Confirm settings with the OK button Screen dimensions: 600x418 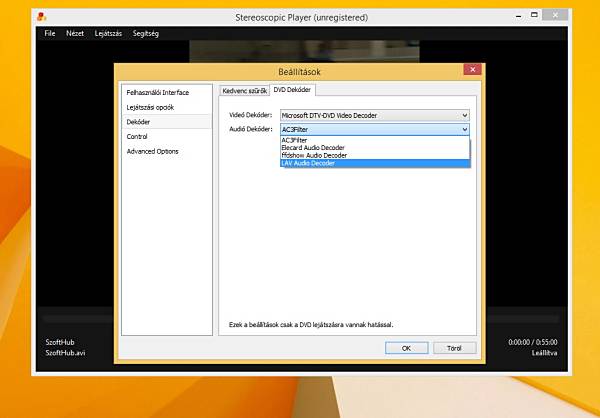click(x=406, y=348)
